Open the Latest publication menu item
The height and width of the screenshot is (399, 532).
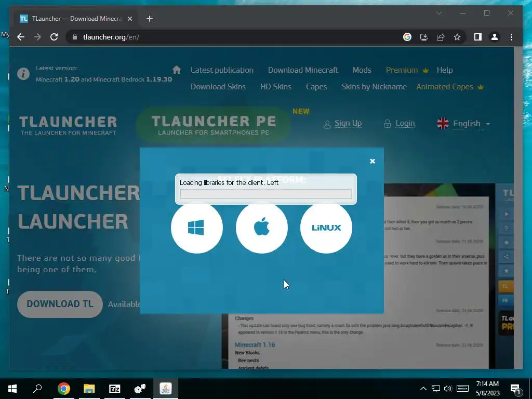222,70
